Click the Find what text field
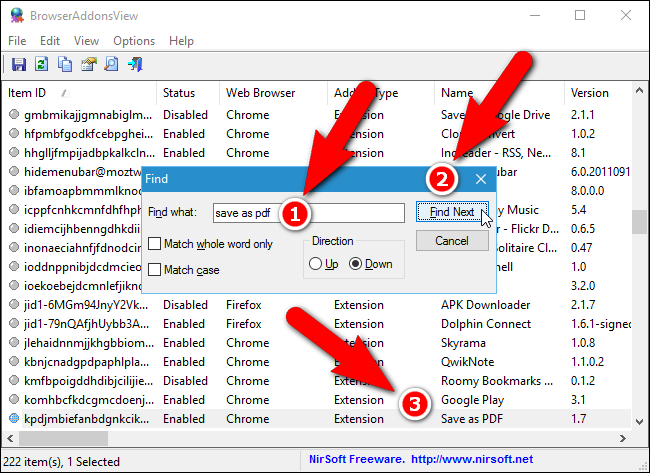 point(309,213)
